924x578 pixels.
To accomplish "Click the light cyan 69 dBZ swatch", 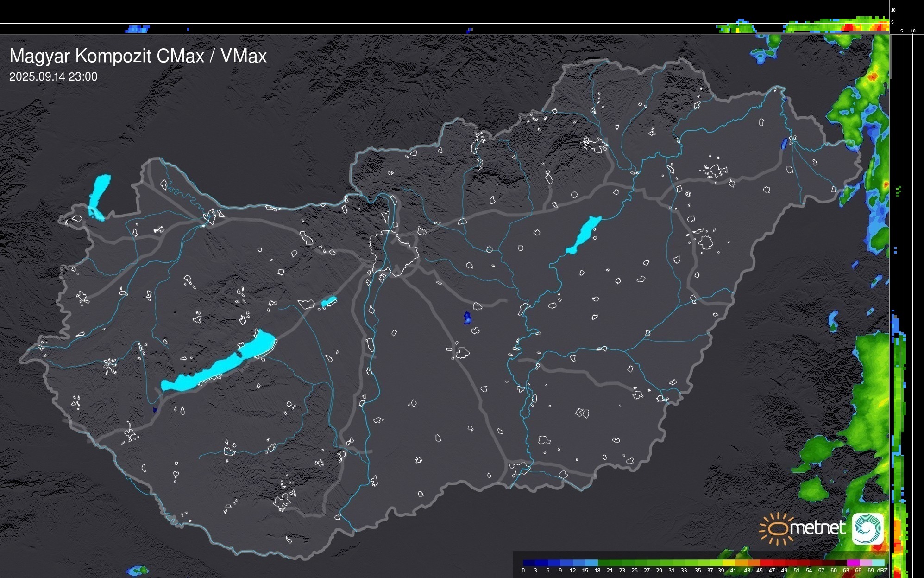I will click(878, 563).
